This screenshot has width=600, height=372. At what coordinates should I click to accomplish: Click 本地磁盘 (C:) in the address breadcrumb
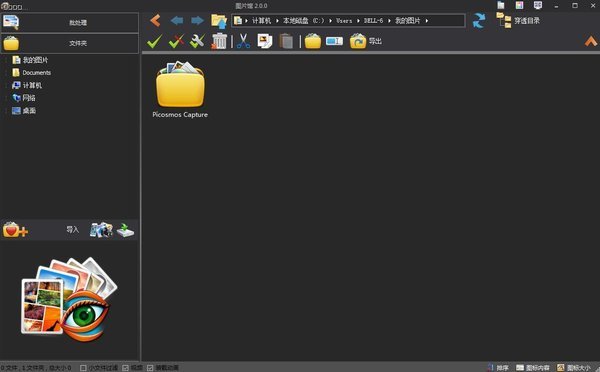tap(304, 21)
